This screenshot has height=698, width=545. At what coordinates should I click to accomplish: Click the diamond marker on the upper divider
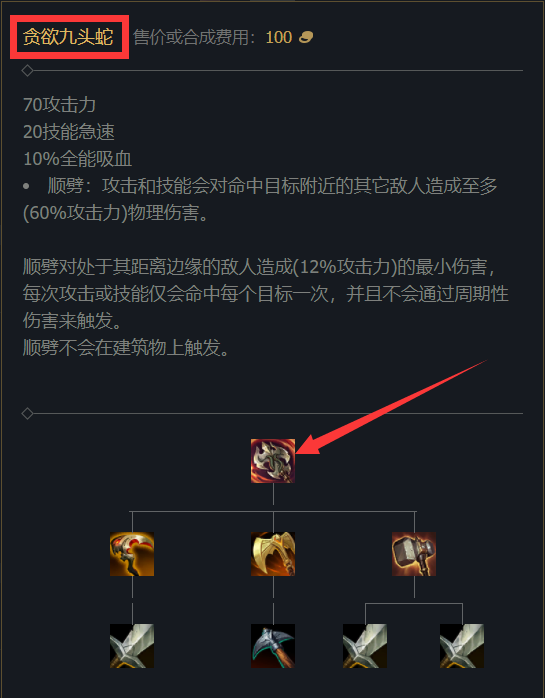click(x=28, y=70)
